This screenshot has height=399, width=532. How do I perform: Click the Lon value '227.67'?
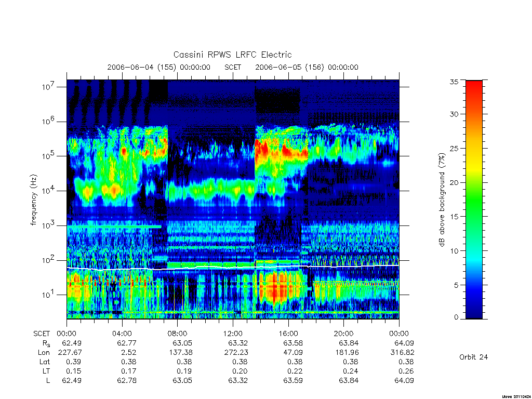(69, 353)
